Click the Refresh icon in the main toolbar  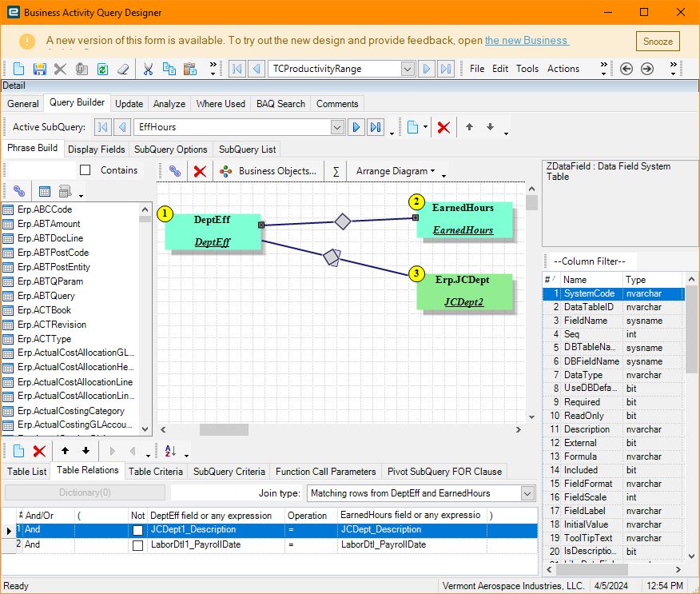coord(102,69)
